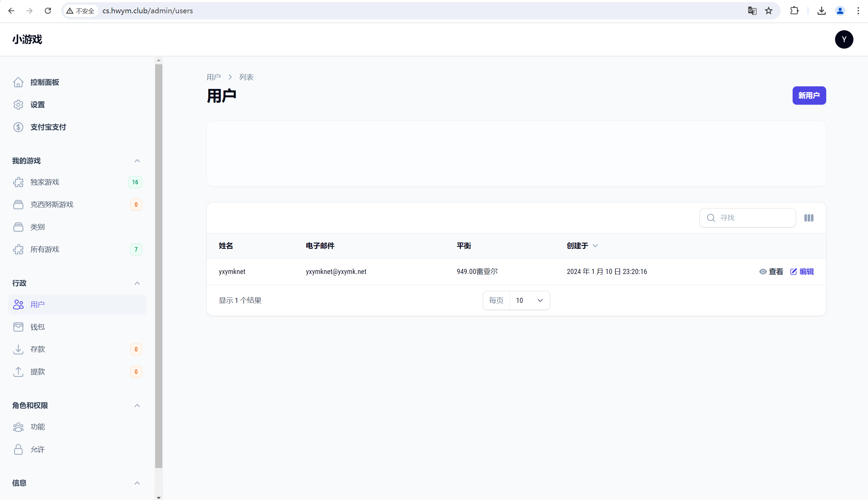Go forward with the browser forward arrow

[30, 11]
